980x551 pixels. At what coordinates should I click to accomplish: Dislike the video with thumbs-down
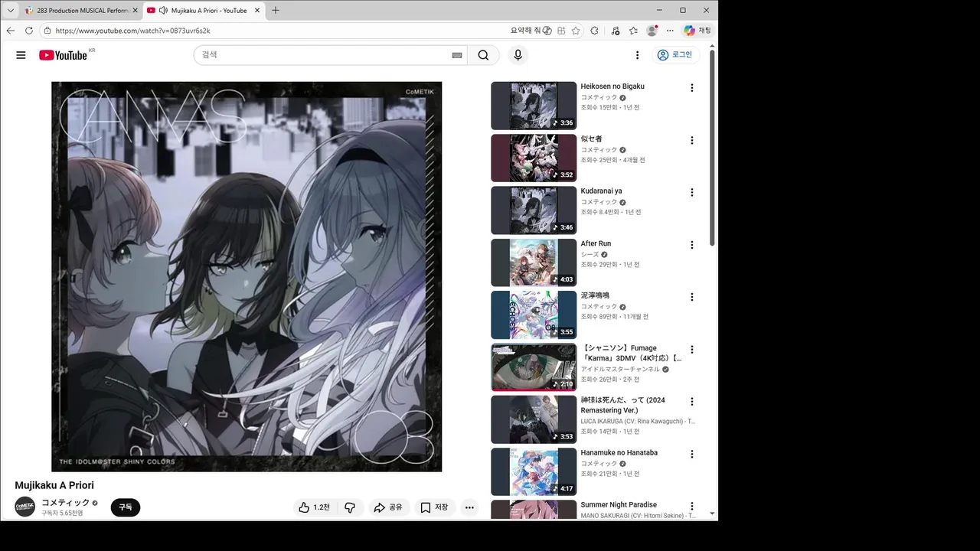click(x=350, y=507)
